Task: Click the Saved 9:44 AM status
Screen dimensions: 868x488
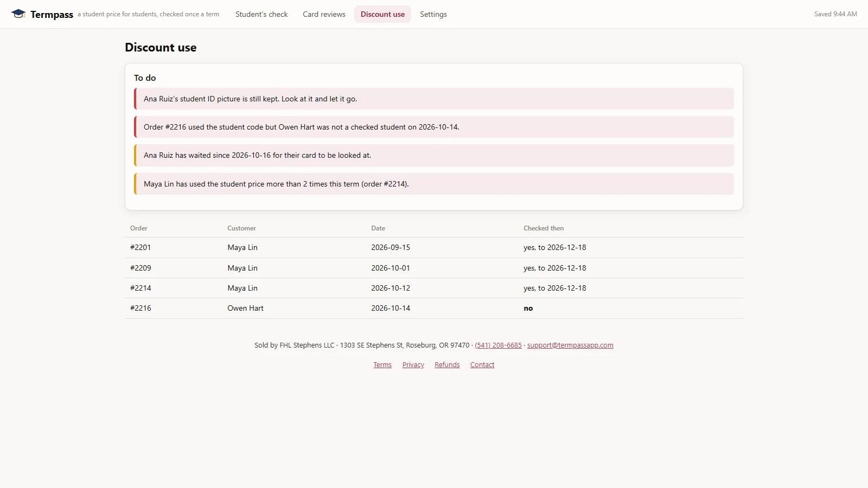Action: pos(835,14)
